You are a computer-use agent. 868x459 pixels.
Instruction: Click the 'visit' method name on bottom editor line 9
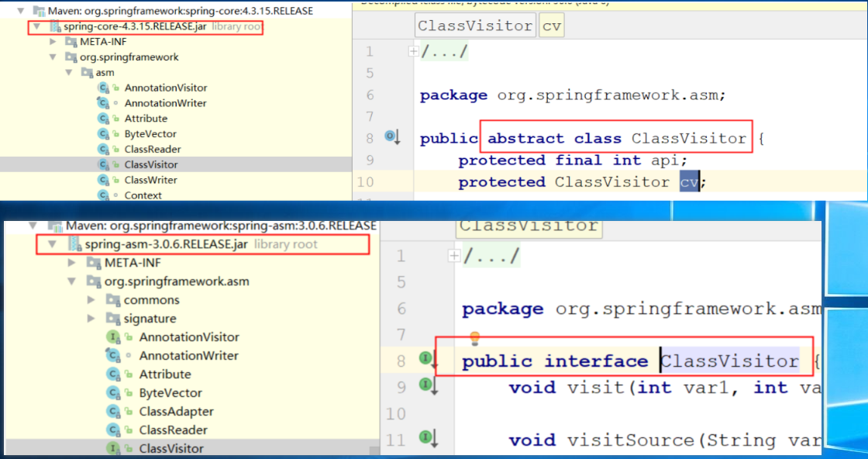point(596,387)
